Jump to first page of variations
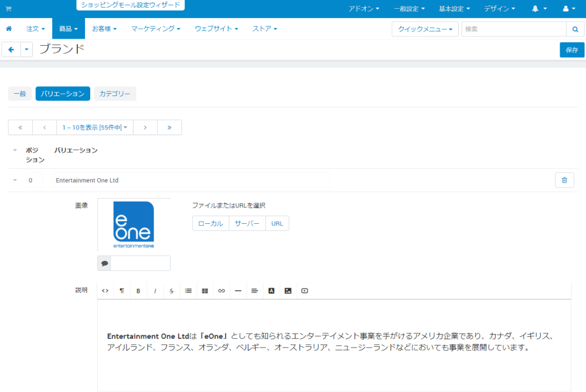The width and height of the screenshot is (586, 392). [x=20, y=127]
